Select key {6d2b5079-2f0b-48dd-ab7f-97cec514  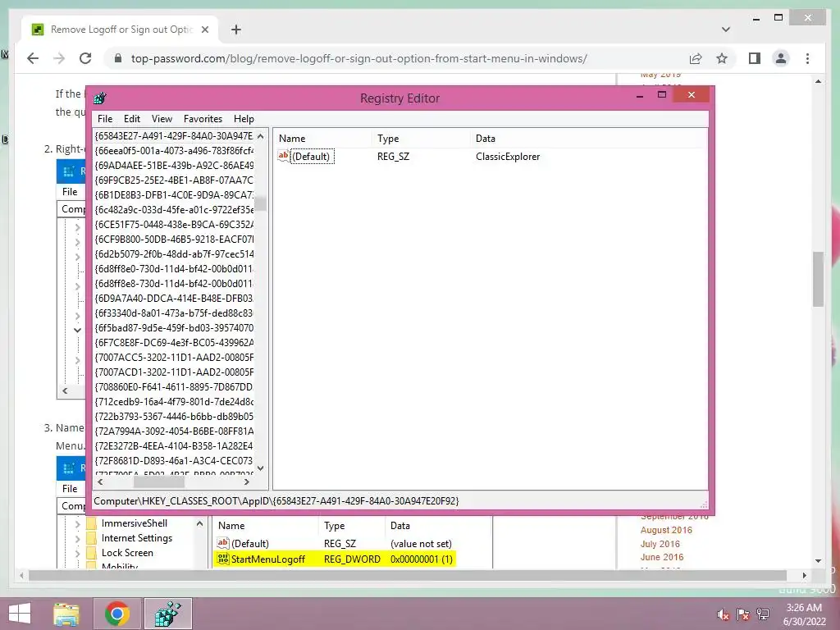click(x=174, y=254)
